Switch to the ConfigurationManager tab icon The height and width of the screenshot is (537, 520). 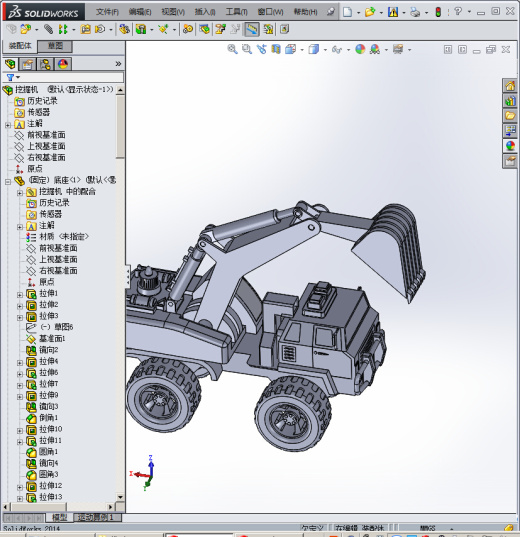[x=45, y=64]
